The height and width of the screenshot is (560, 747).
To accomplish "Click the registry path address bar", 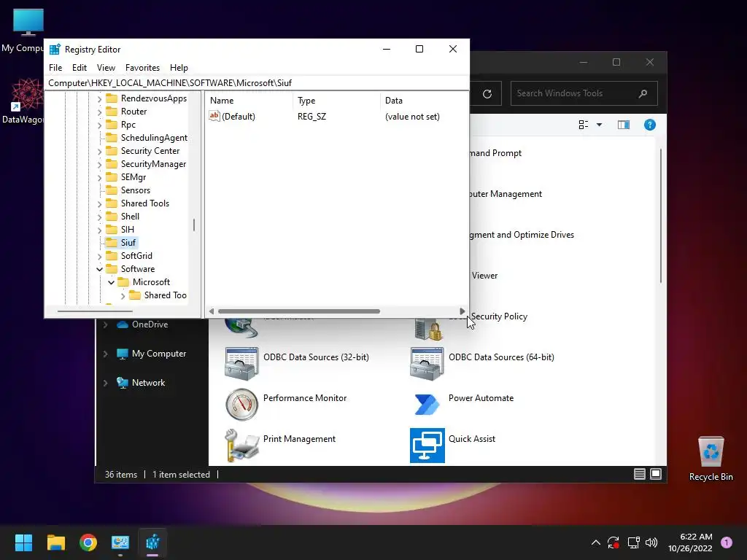I will pyautogui.click(x=256, y=83).
